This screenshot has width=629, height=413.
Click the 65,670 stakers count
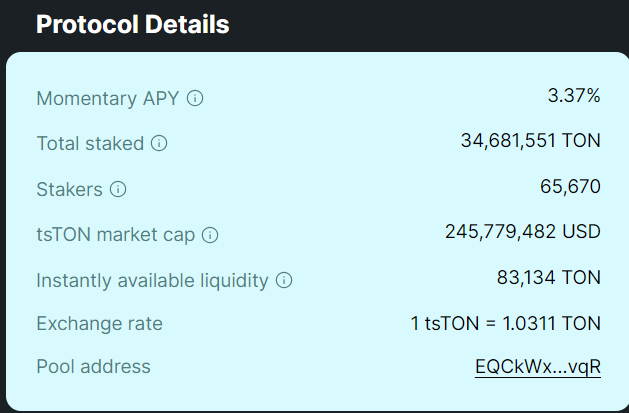click(x=570, y=186)
